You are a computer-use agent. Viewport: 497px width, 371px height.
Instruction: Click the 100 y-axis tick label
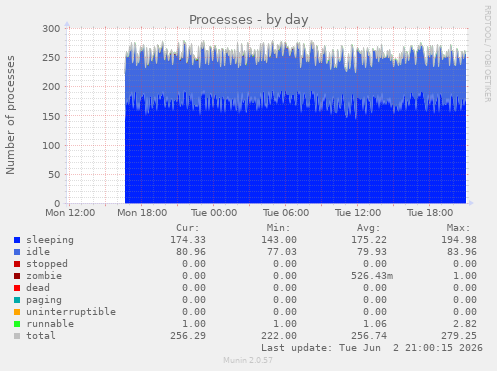pyautogui.click(x=51, y=145)
